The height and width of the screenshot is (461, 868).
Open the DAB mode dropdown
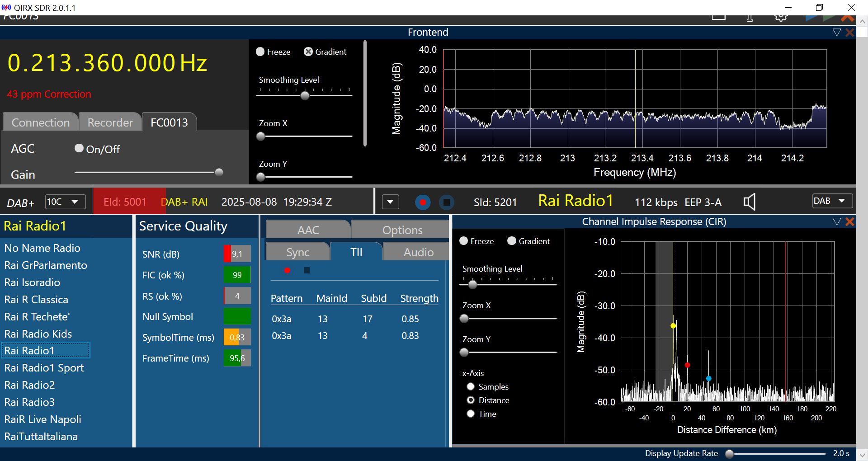[x=832, y=201]
